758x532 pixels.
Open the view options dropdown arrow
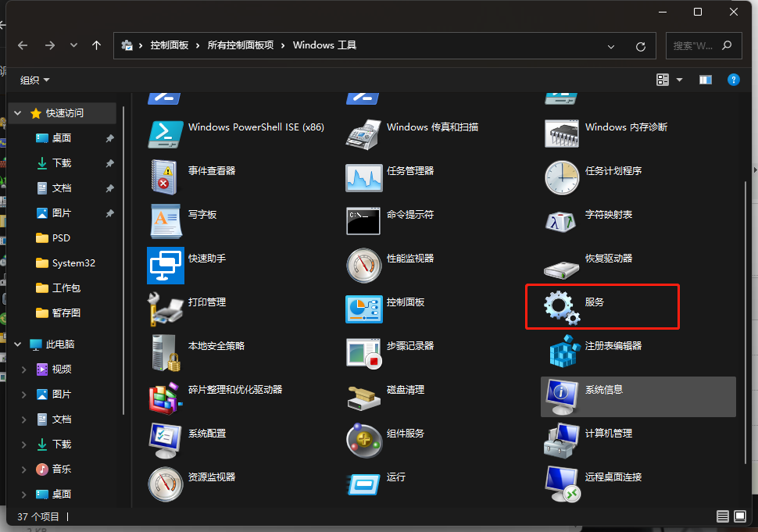679,80
